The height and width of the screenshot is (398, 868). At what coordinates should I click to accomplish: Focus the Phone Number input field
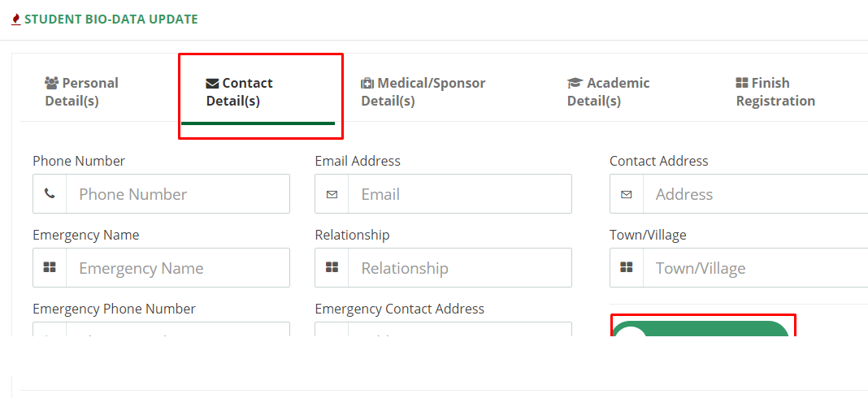pos(178,194)
